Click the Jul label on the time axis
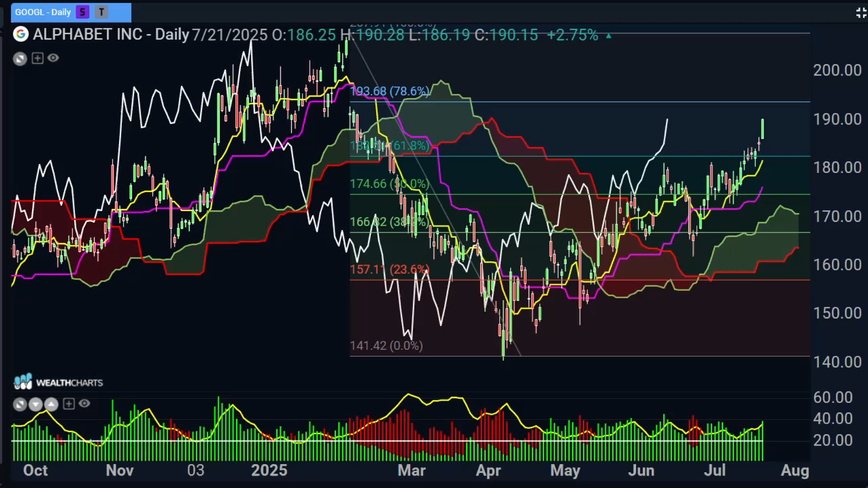The height and width of the screenshot is (488, 868). tap(715, 470)
